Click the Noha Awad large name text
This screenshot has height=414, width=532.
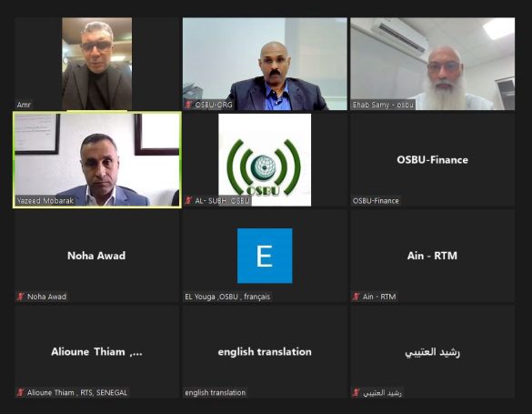[96, 256]
